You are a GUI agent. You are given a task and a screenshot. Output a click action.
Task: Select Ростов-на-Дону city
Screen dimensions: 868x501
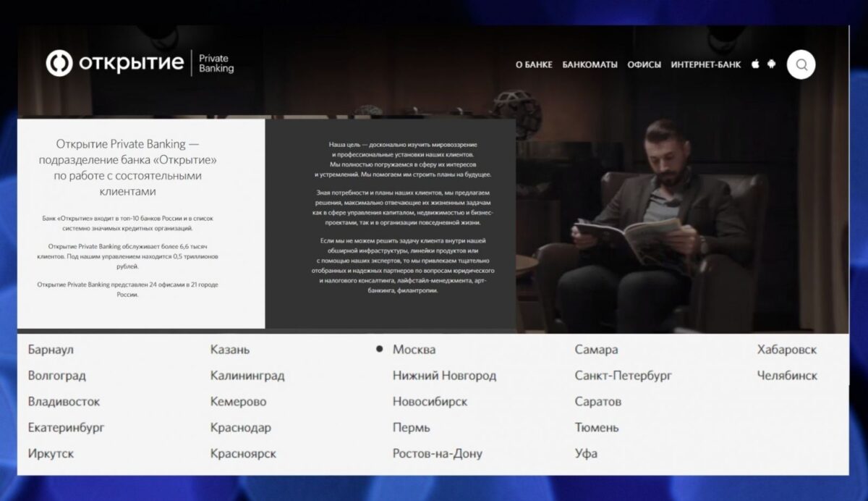(437, 454)
